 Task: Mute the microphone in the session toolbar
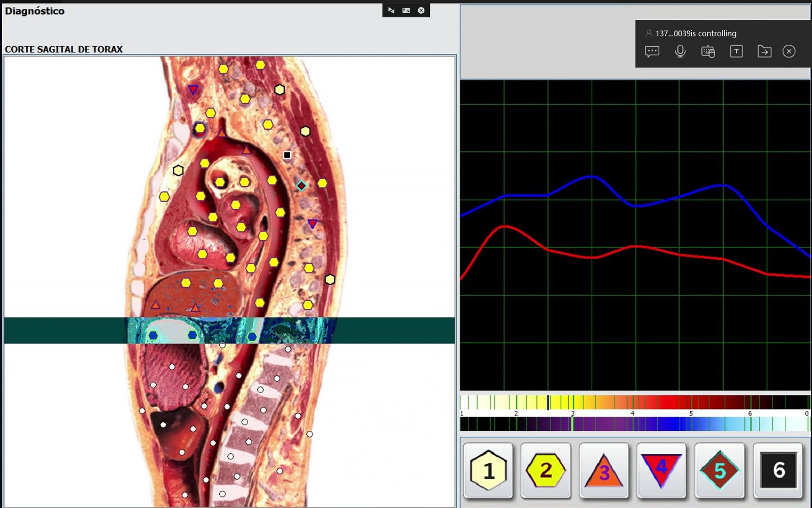(680, 51)
